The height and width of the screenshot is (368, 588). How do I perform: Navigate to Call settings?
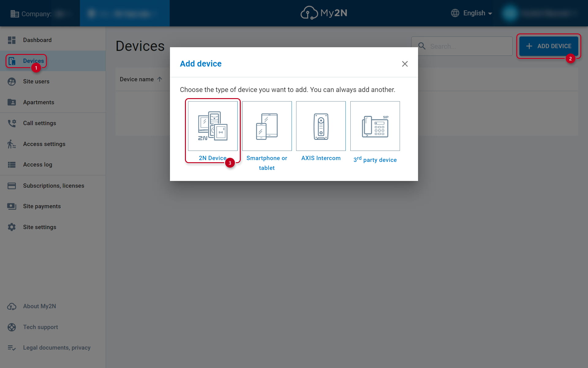pyautogui.click(x=40, y=123)
